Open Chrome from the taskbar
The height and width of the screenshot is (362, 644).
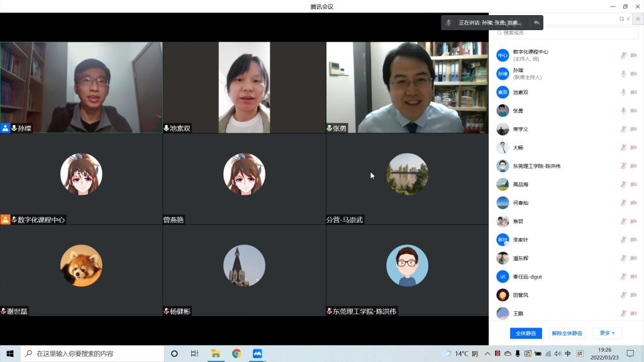[x=236, y=354]
